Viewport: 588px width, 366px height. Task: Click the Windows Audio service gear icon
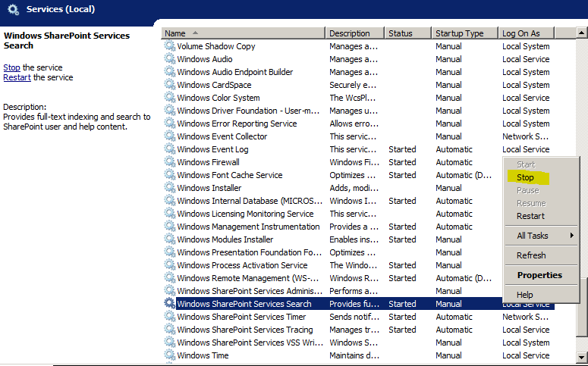(x=169, y=59)
